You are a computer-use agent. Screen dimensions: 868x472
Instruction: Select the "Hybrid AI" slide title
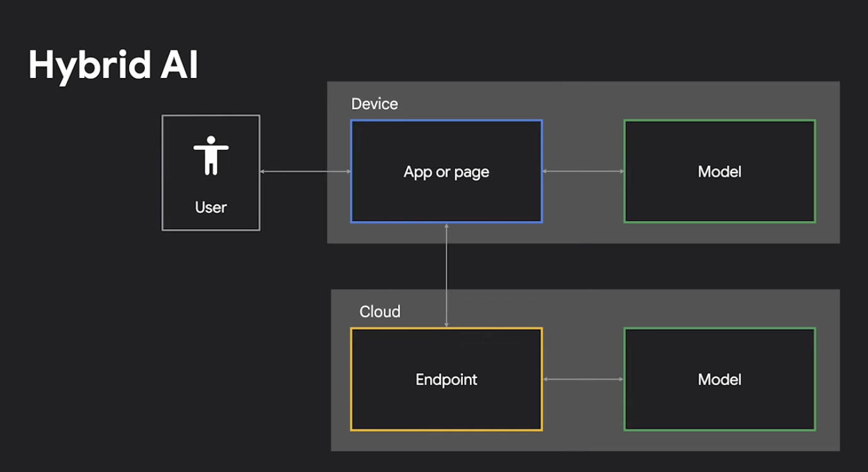[113, 65]
